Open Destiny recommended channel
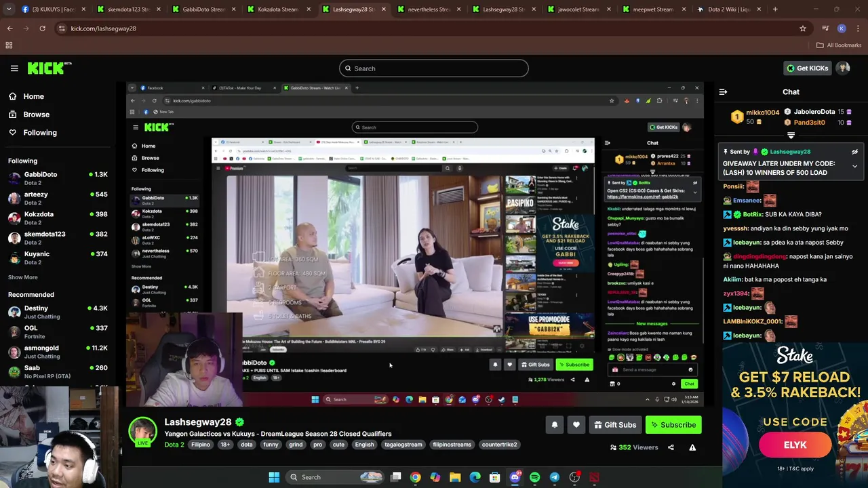Screen dimensions: 868x488 click(58, 312)
